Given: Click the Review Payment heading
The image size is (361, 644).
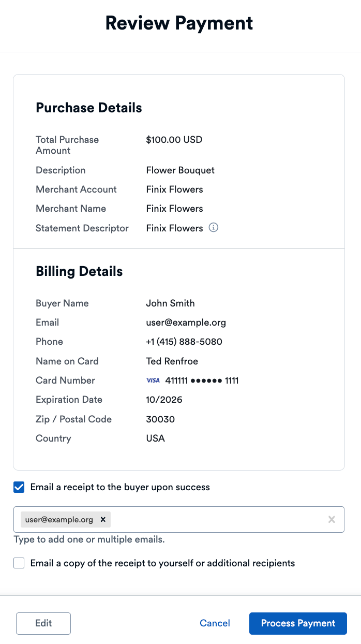Looking at the screenshot, I should 179,23.
